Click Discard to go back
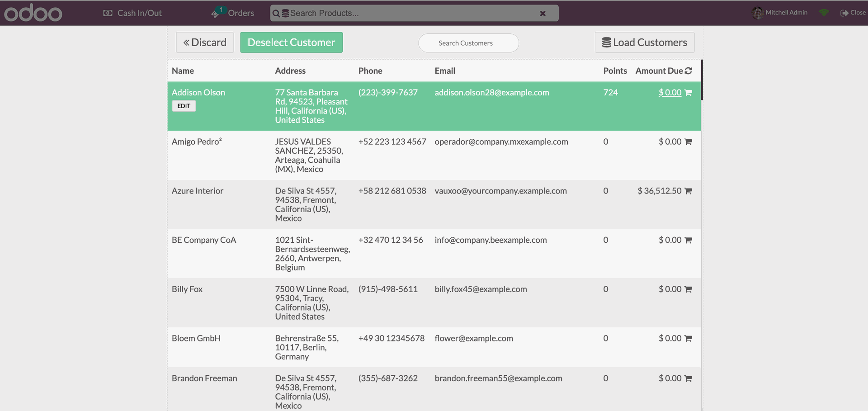This screenshot has height=411, width=868. point(204,42)
